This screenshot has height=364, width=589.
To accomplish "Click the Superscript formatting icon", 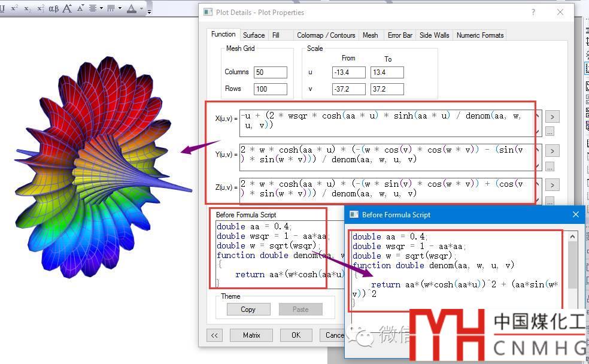I will pos(14,8).
